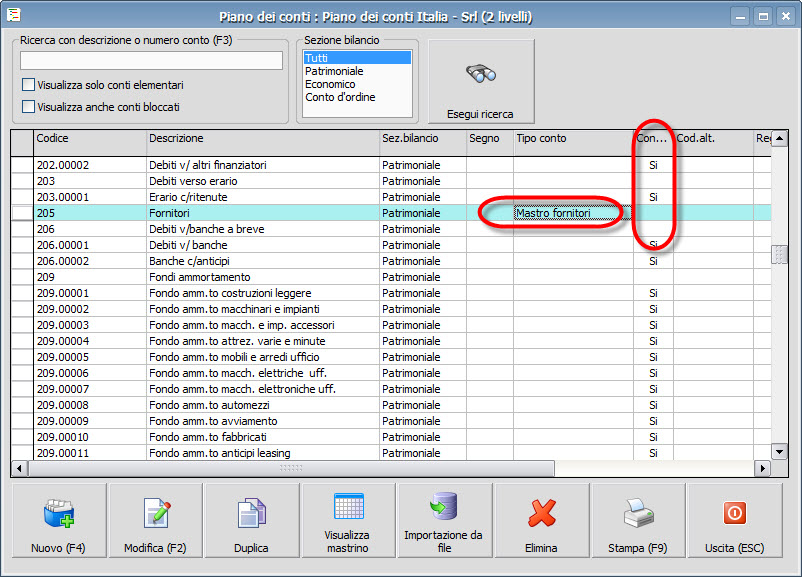Click the binoculars Esegui ricerca icon

(x=481, y=74)
